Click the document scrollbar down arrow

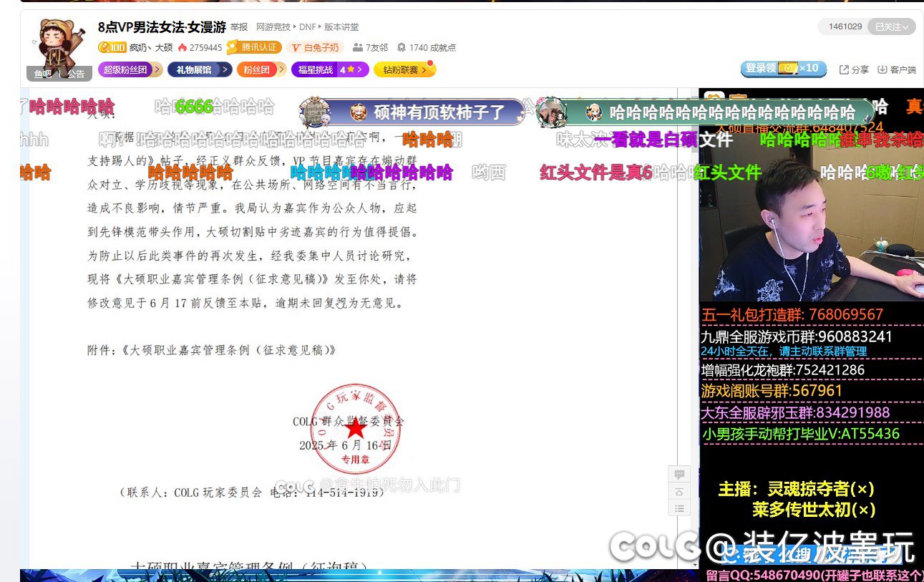[694, 564]
